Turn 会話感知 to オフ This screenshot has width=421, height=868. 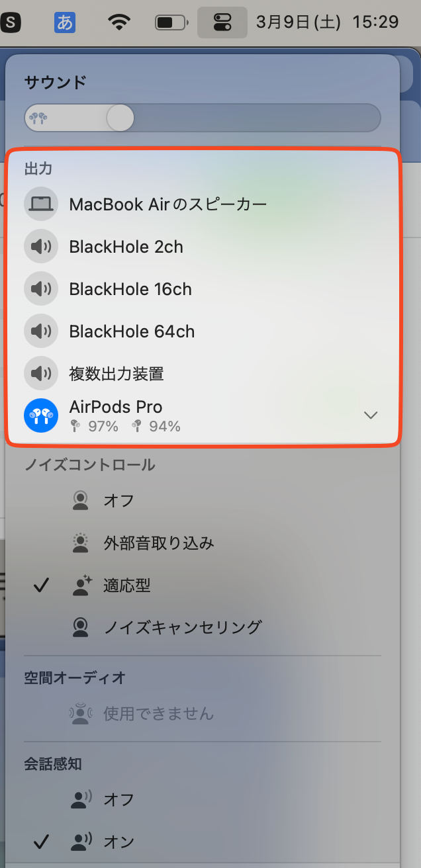pyautogui.click(x=203, y=799)
